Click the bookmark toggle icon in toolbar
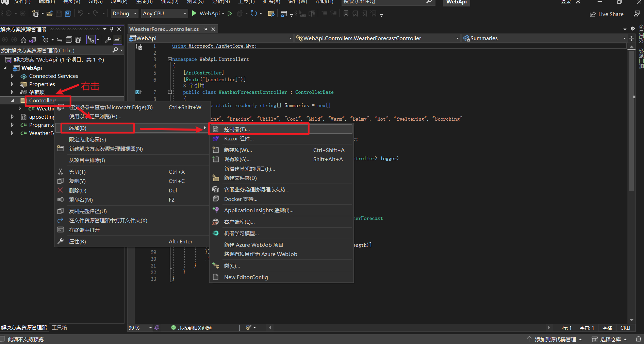The height and width of the screenshot is (344, 644). pyautogui.click(x=346, y=14)
